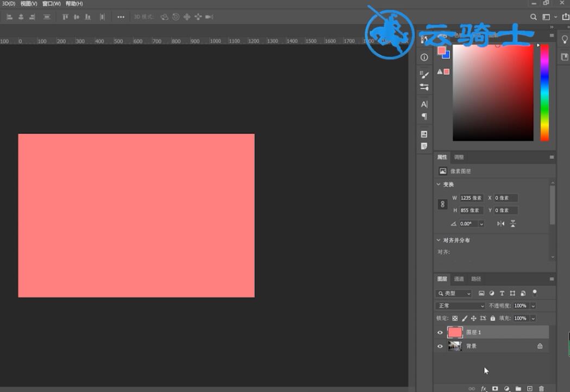Image resolution: width=570 pixels, height=392 pixels.
Task: Flip horizontal in transform properties
Action: (501, 224)
